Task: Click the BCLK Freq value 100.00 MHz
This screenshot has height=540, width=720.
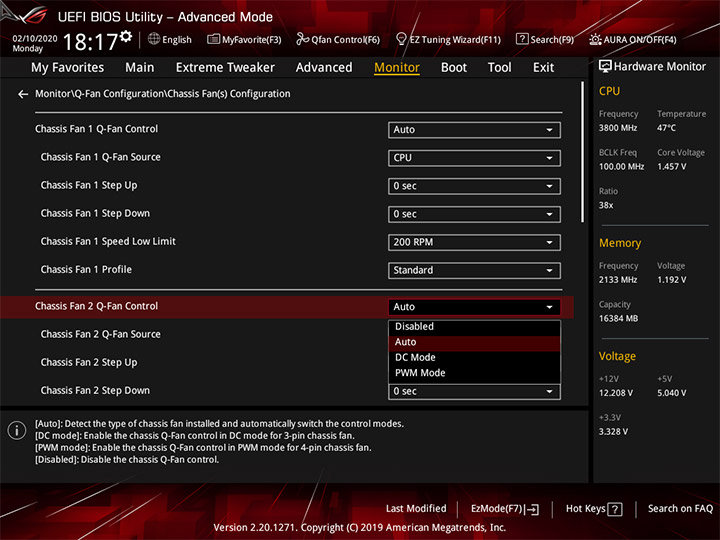Action: (x=621, y=167)
